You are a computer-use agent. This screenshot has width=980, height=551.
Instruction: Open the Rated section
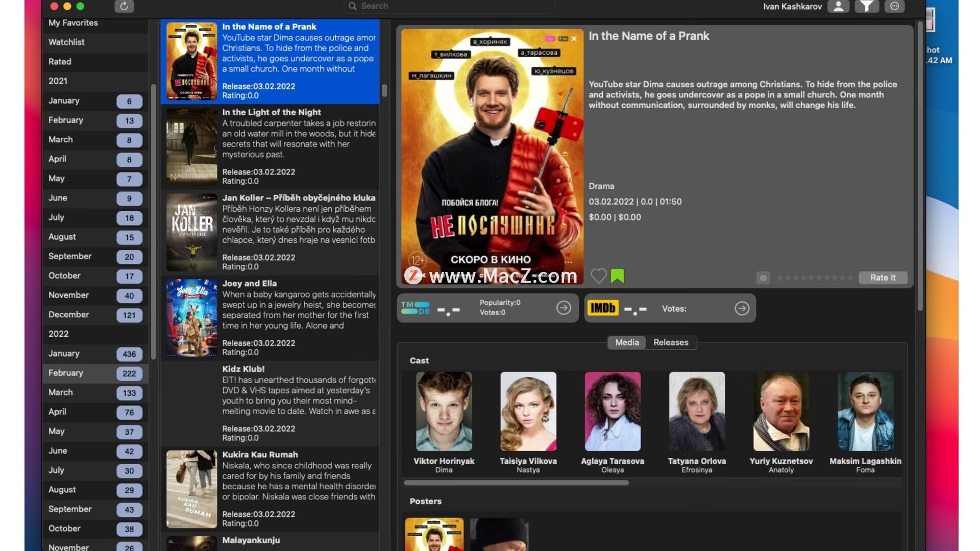95,62
